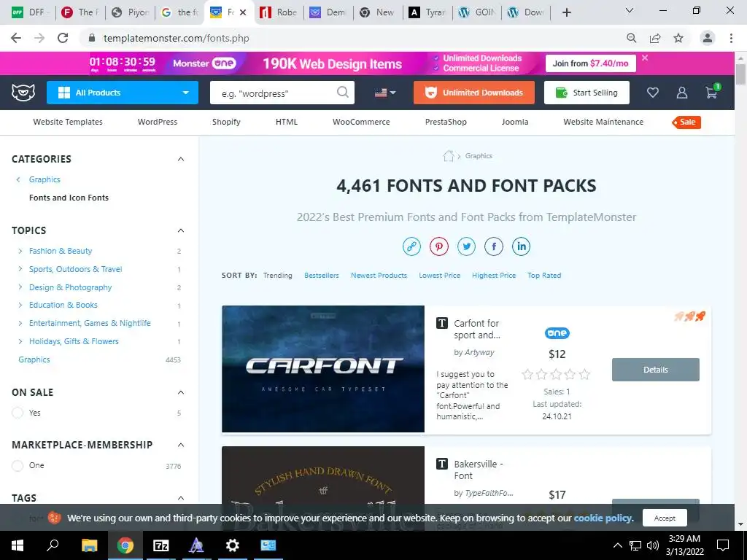This screenshot has width=747, height=560.
Task: Open Windows Start menu
Action: pyautogui.click(x=18, y=545)
